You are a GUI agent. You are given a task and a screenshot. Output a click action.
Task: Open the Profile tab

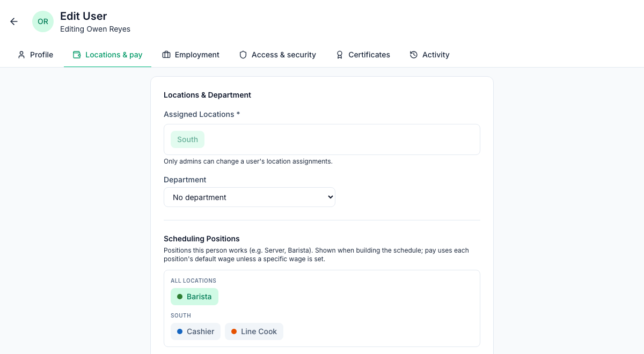tap(35, 55)
